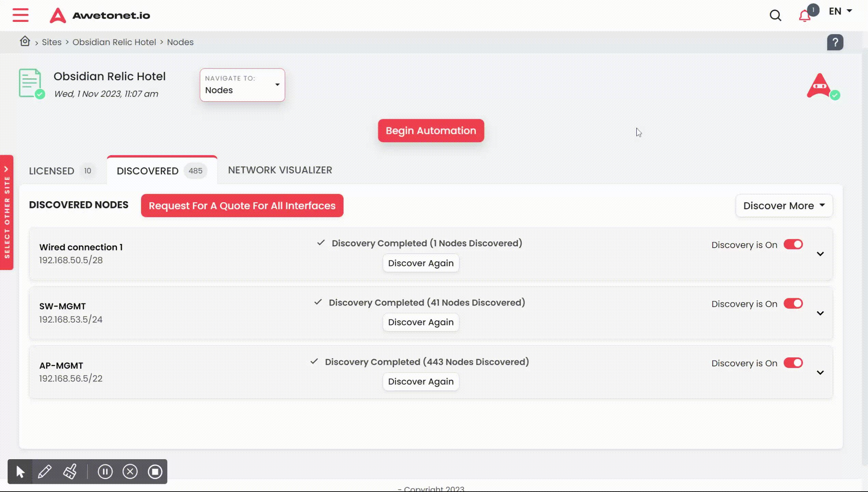Open the Discover More dropdown
Screen dimensions: 868x492
click(x=783, y=205)
